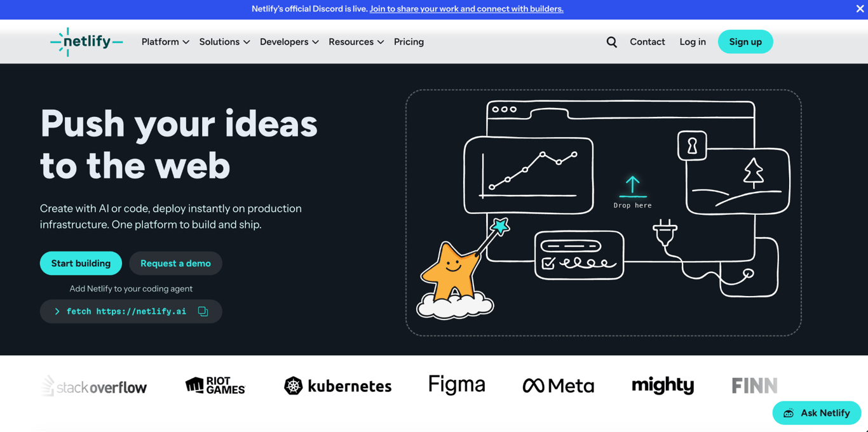The width and height of the screenshot is (868, 432).
Task: Click the checkbox in the illustrated form card
Action: [548, 263]
